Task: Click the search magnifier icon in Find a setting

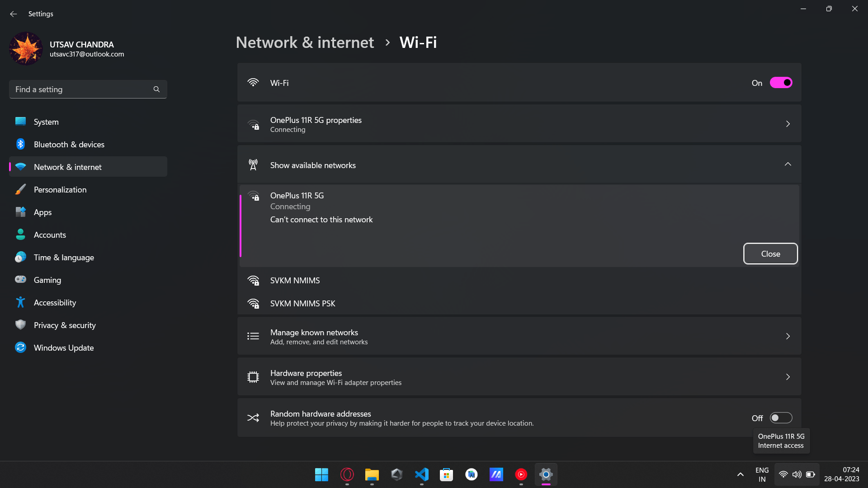Action: point(156,89)
